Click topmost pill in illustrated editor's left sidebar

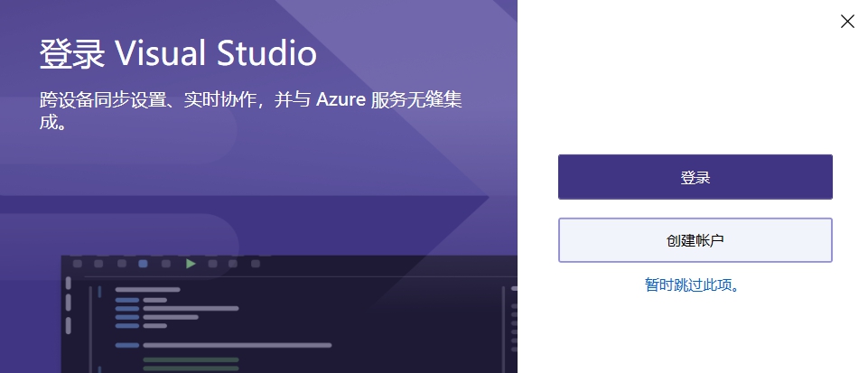click(68, 283)
